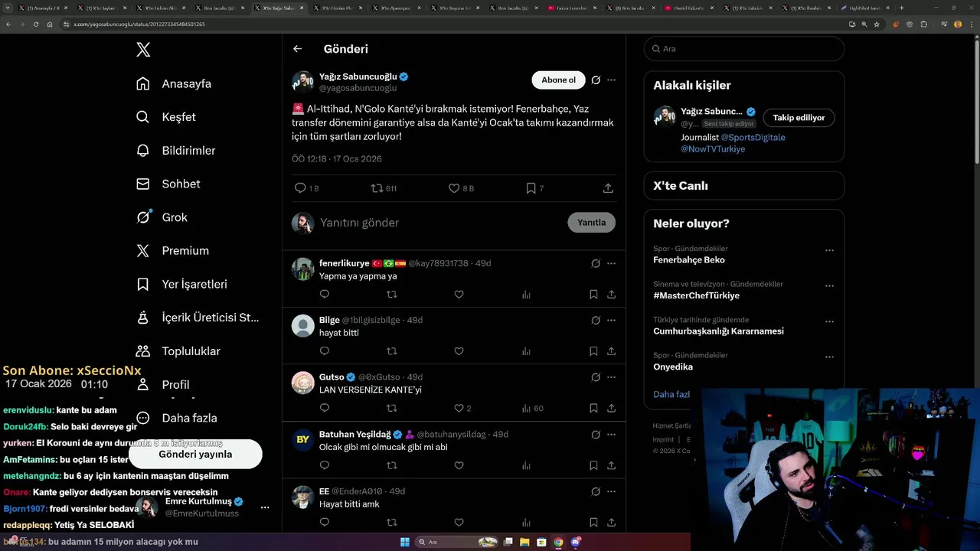Viewport: 980px width, 551px height.
Task: Open new browser tab with plus
Action: [x=901, y=8]
